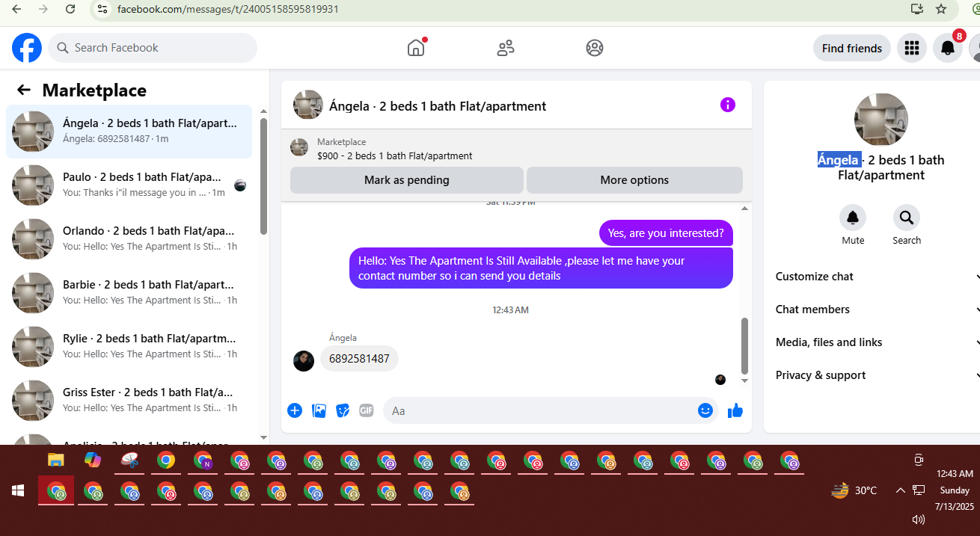Reload the page in the browser
This screenshot has width=980, height=536.
70,9
